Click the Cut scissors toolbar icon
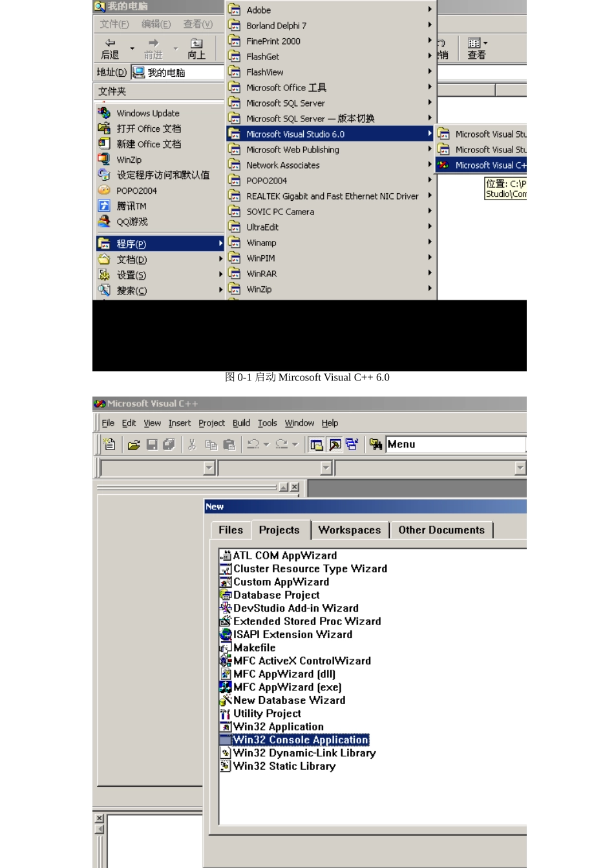Viewport: 614px width, 868px height. [192, 444]
